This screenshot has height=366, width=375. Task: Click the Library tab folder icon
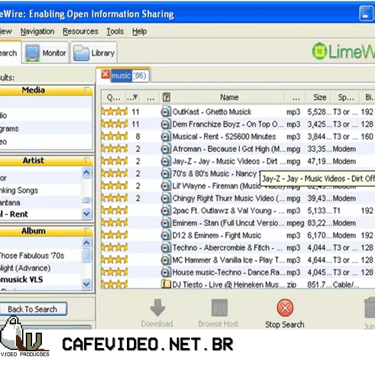coord(81,53)
